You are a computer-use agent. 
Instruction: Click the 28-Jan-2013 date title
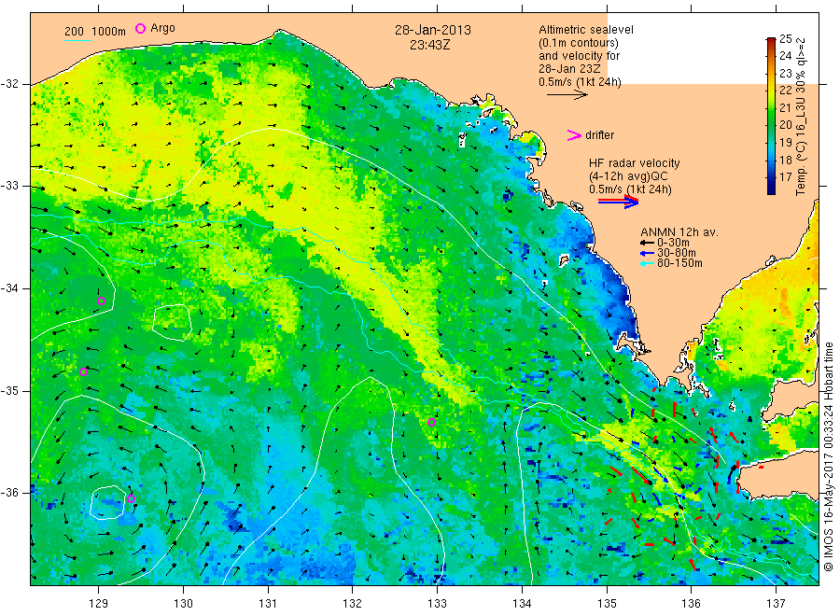(433, 30)
